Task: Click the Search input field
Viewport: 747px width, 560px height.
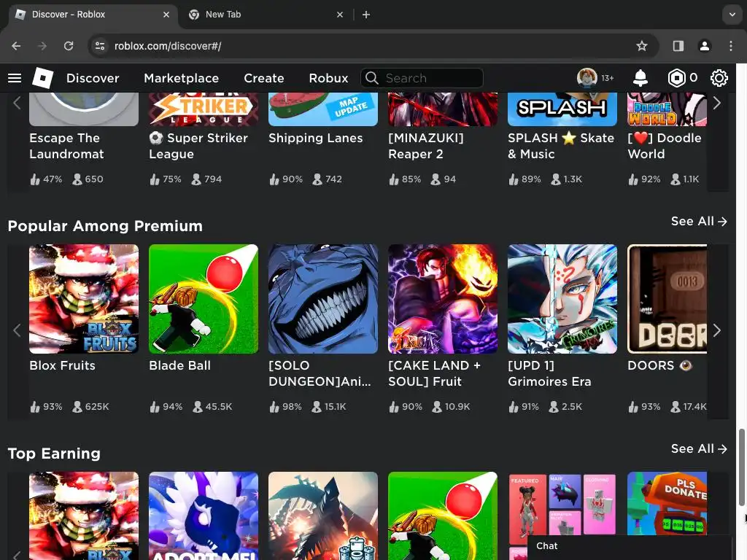Action: coord(422,77)
